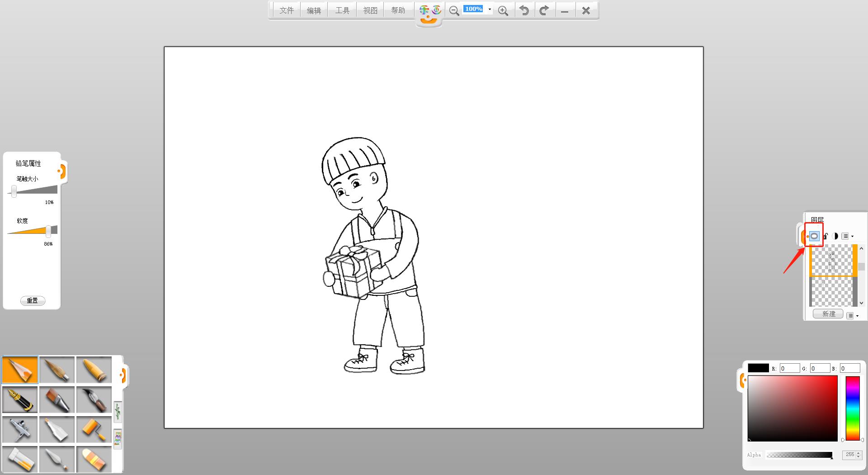
Task: Open the zoom percentage dropdown
Action: pyautogui.click(x=490, y=9)
